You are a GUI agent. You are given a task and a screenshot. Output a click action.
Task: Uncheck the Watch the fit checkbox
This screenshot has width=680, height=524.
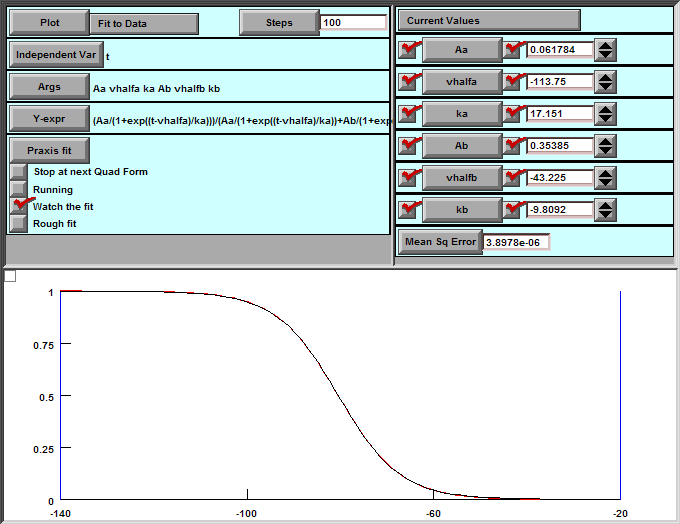tap(18, 206)
